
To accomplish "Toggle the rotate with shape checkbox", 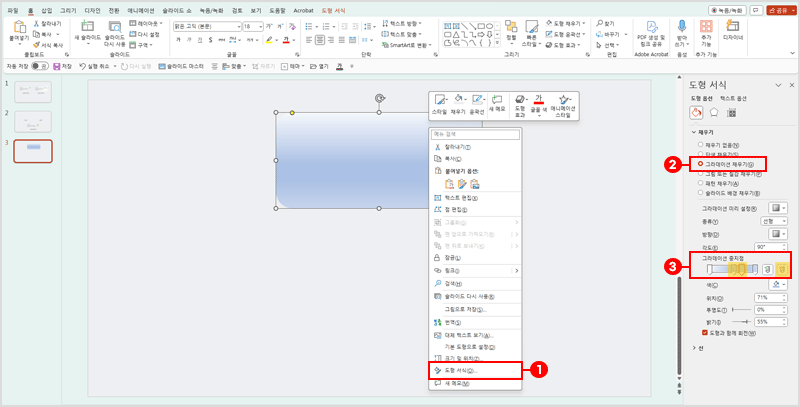I will pyautogui.click(x=704, y=332).
